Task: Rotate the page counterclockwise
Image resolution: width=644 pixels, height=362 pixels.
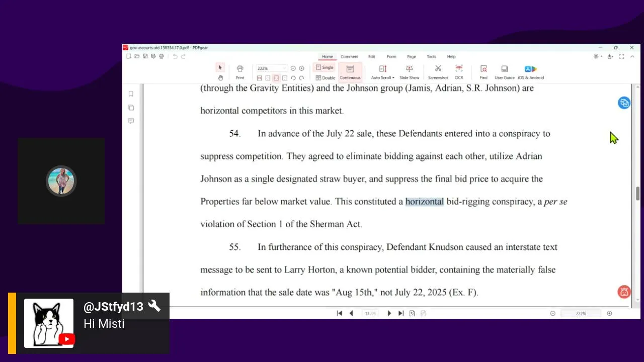Action: coord(293,78)
